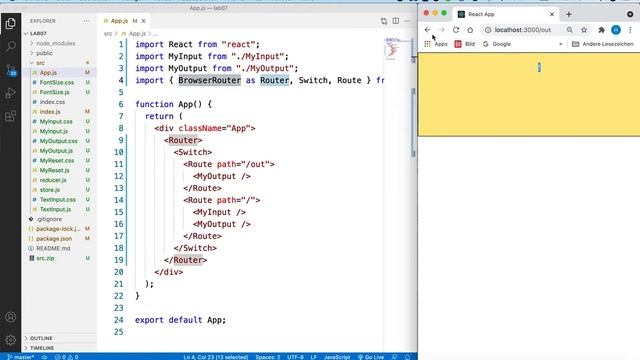Click the master branch in status bar
640x360 pixels.
20,357
